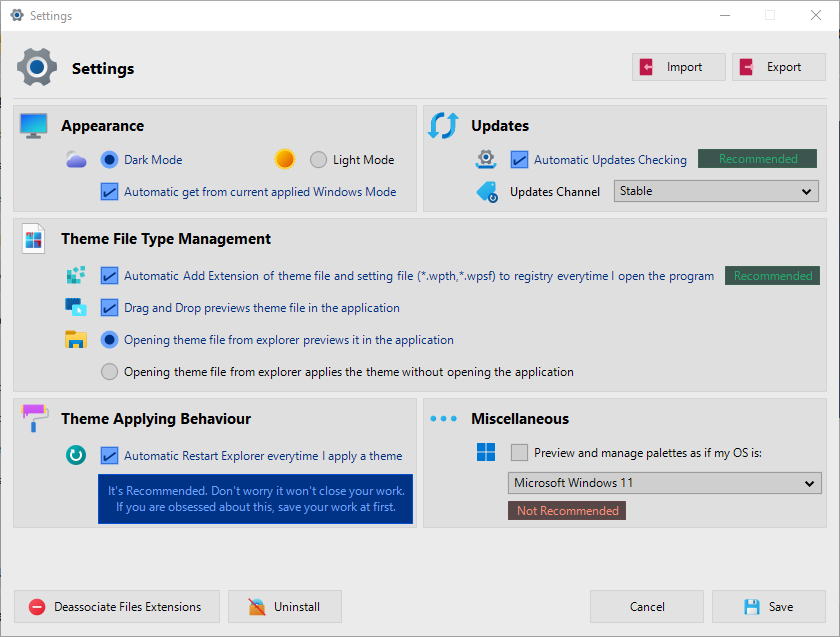This screenshot has height=637, width=840.
Task: Click the blue It's Recommended info note
Action: pyautogui.click(x=256, y=499)
